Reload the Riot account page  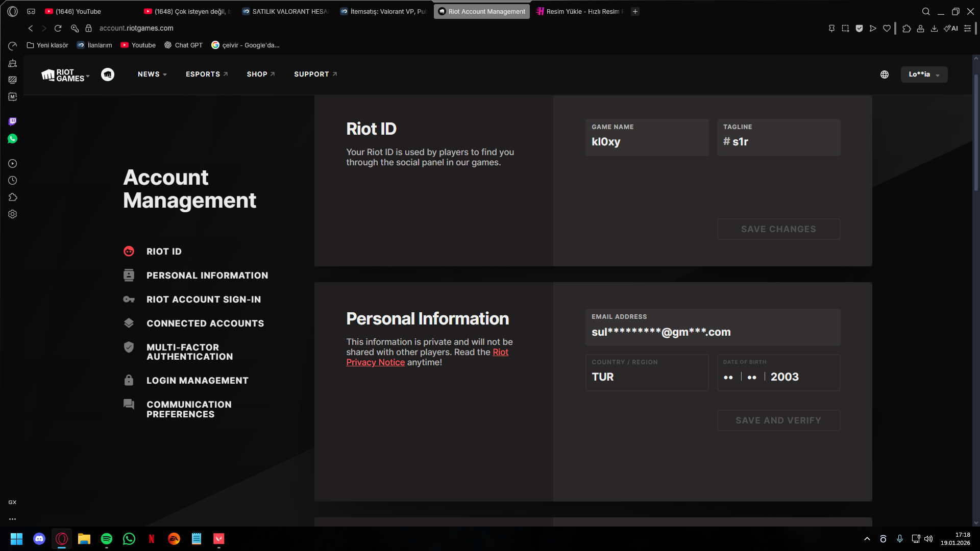[x=58, y=29]
